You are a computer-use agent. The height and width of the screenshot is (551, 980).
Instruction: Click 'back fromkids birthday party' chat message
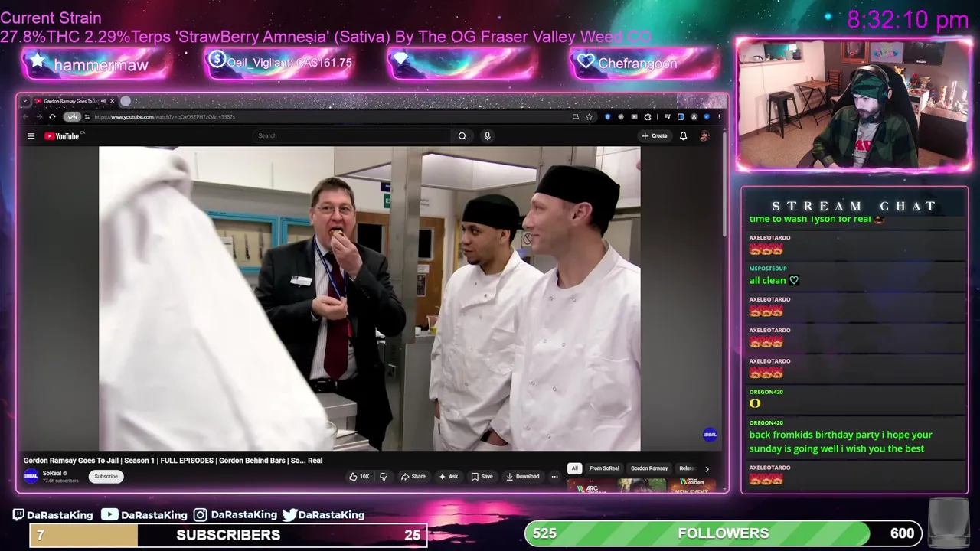841,442
